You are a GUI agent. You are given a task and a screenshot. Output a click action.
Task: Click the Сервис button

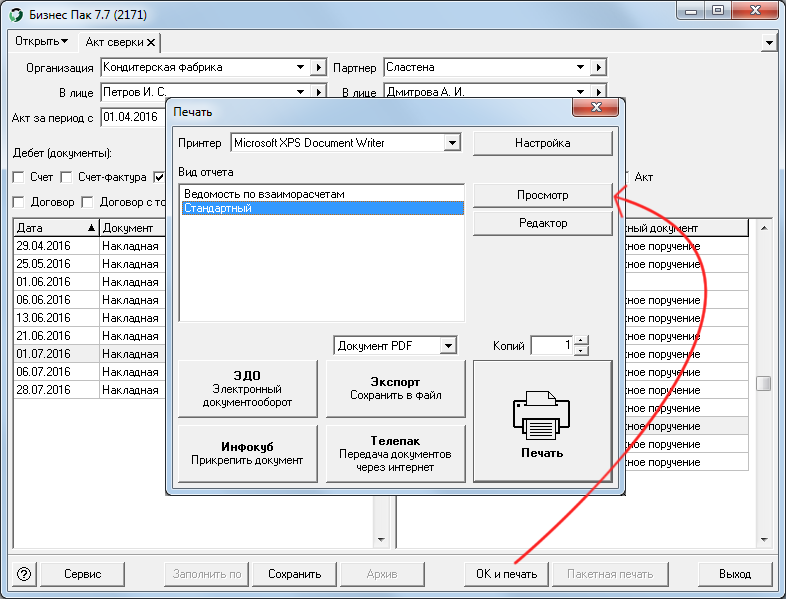point(82,574)
